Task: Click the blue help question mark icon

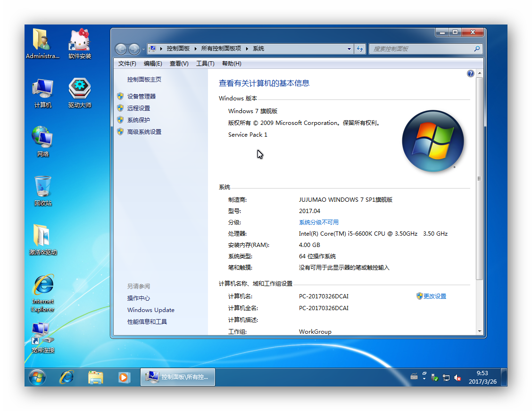Action: (470, 74)
